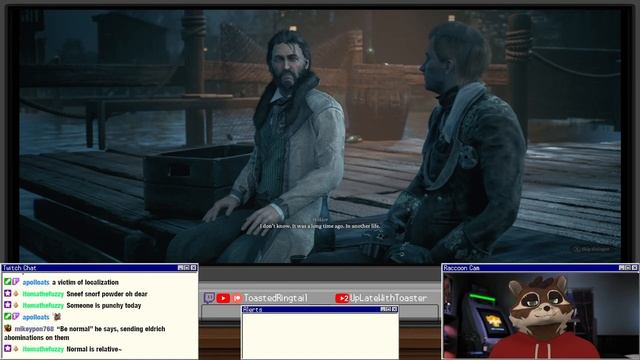Click small flame badge on 'Normal is relative~' row

point(16,349)
